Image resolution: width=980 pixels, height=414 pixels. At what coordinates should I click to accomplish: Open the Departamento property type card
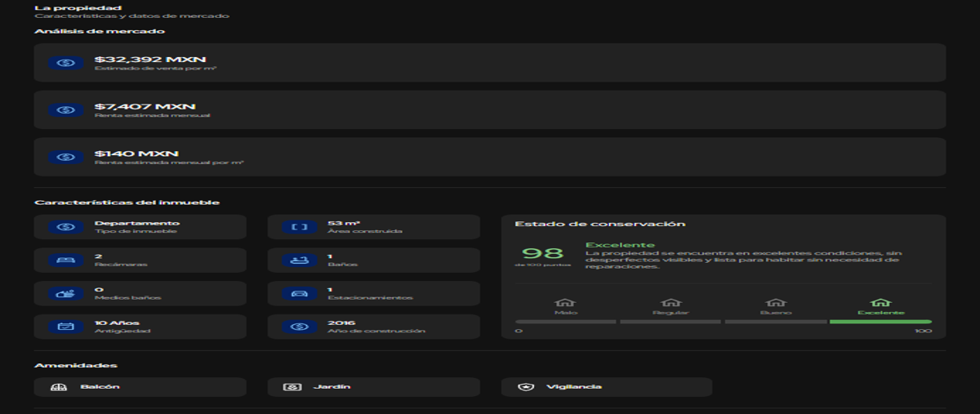coord(140,227)
